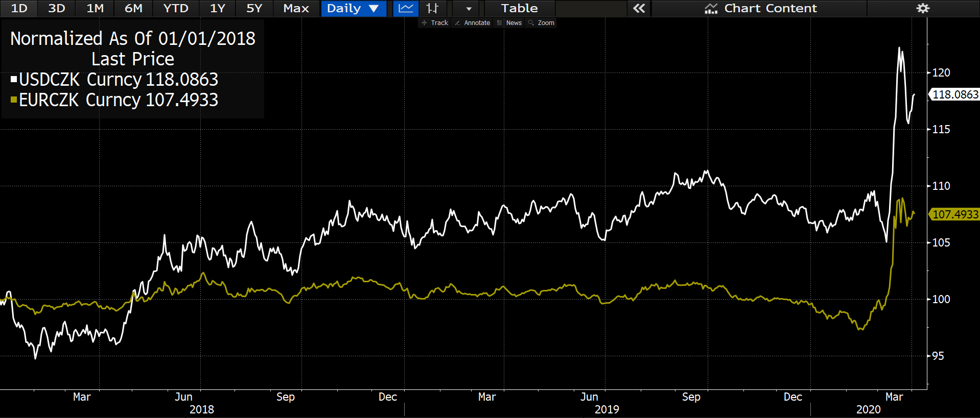Show the Max time range
The width and height of the screenshot is (980, 418).
[x=296, y=8]
